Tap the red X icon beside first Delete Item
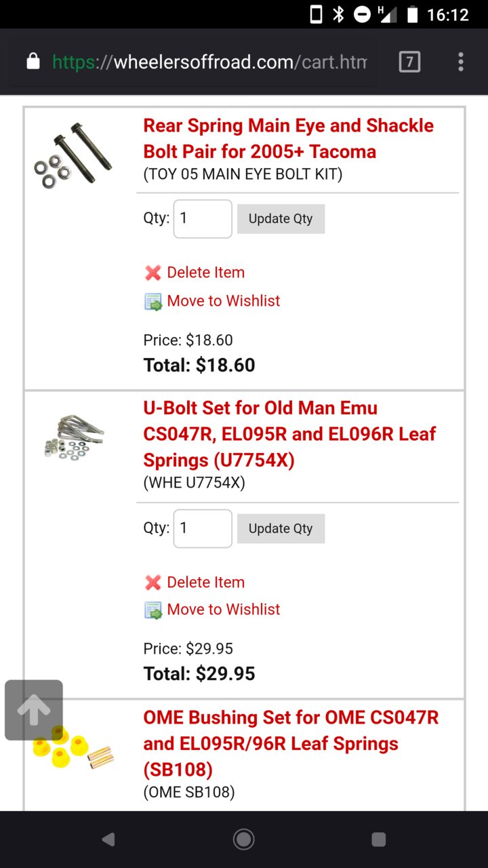This screenshot has height=868, width=488. tap(153, 273)
